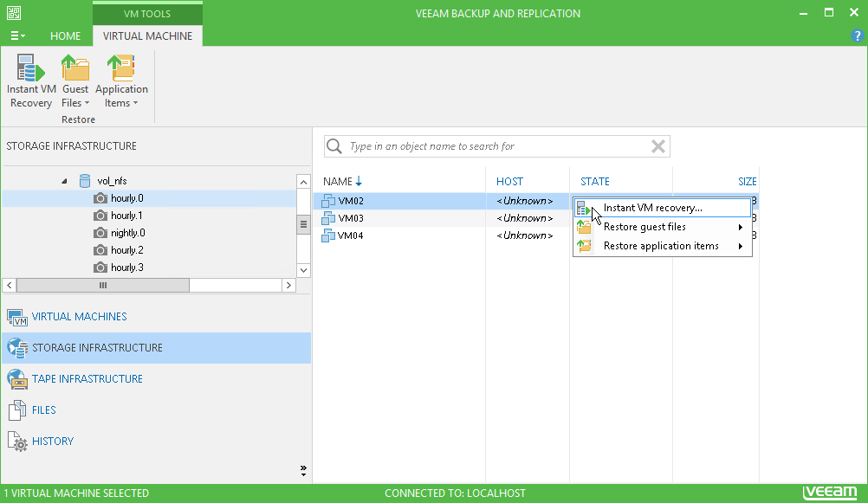
Task: Click the Files documents icon
Action: tap(17, 410)
